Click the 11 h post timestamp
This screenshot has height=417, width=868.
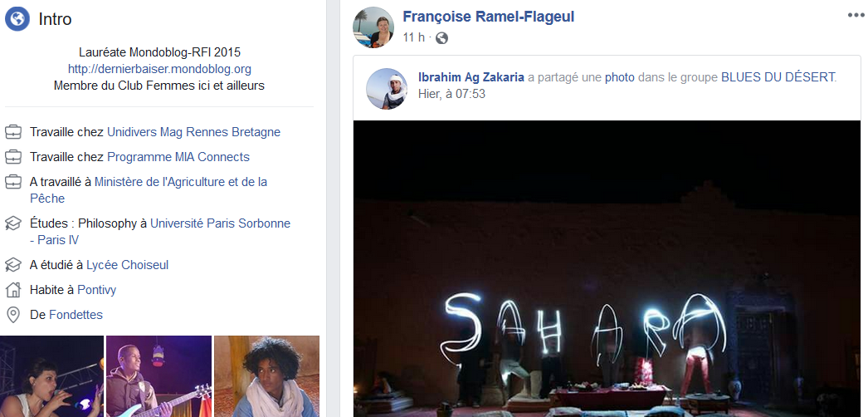click(x=413, y=37)
